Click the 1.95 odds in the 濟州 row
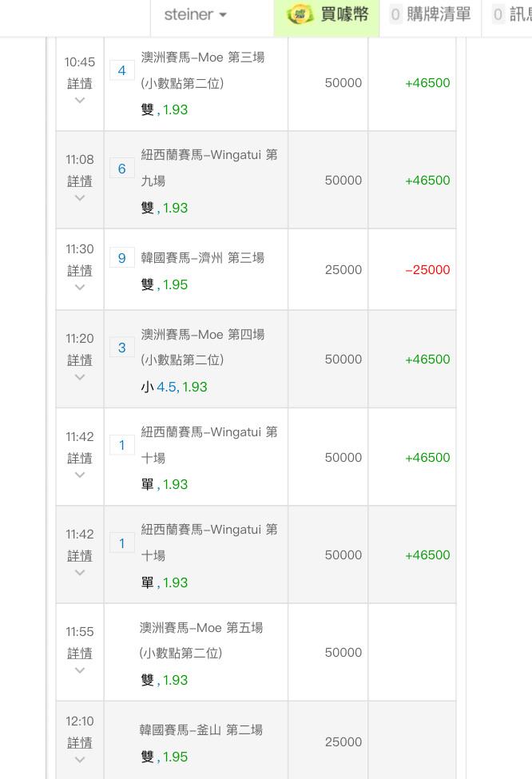 [176, 284]
